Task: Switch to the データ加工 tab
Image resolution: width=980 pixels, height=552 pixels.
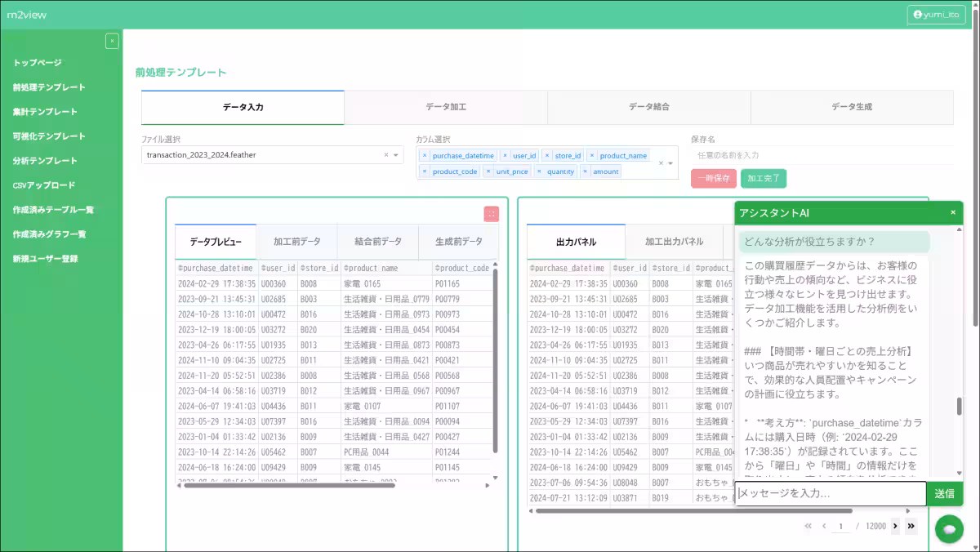Action: point(446,107)
